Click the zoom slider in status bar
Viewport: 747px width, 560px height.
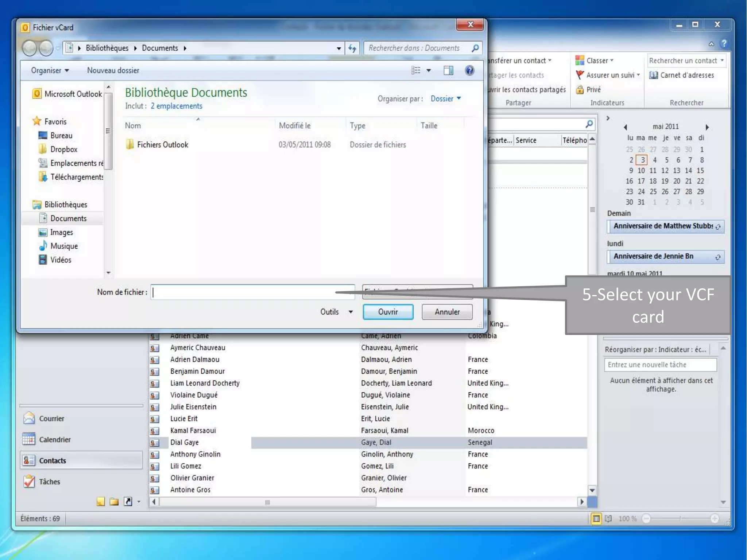point(680,518)
